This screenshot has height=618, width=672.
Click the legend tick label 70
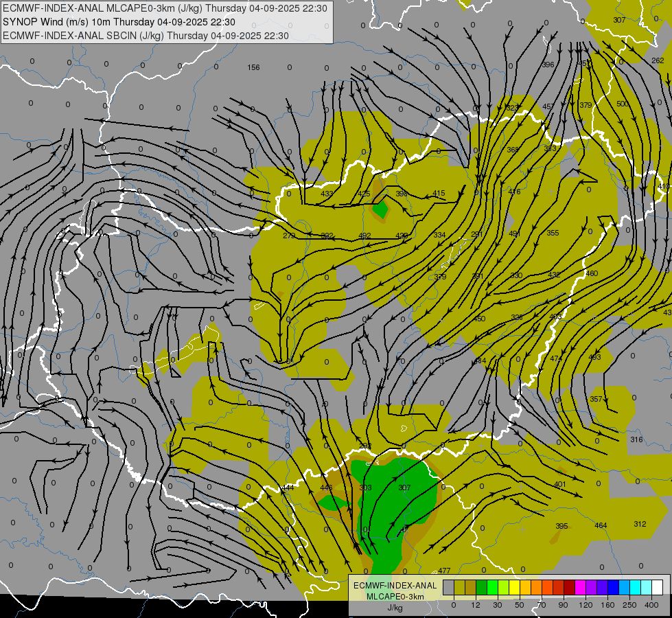[x=541, y=605]
